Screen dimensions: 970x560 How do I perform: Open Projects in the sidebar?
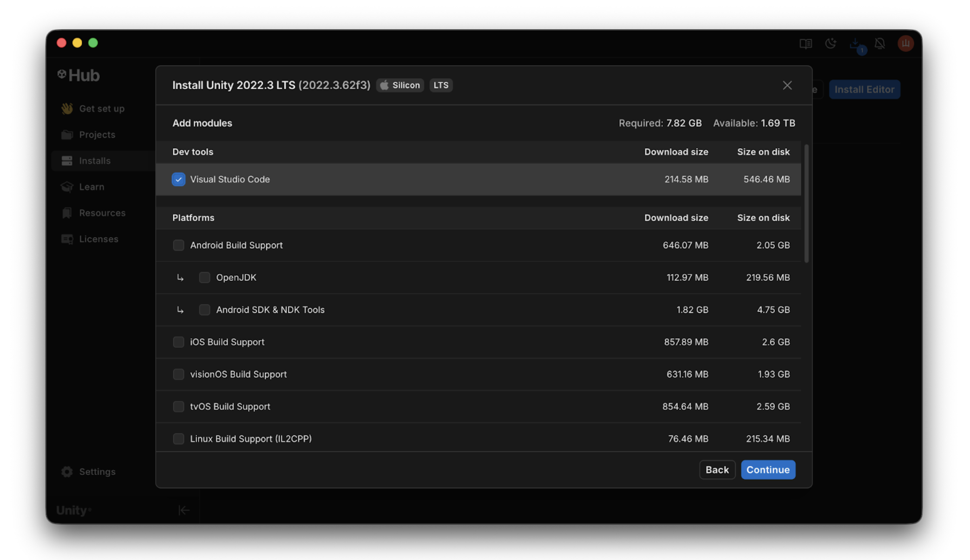[97, 135]
